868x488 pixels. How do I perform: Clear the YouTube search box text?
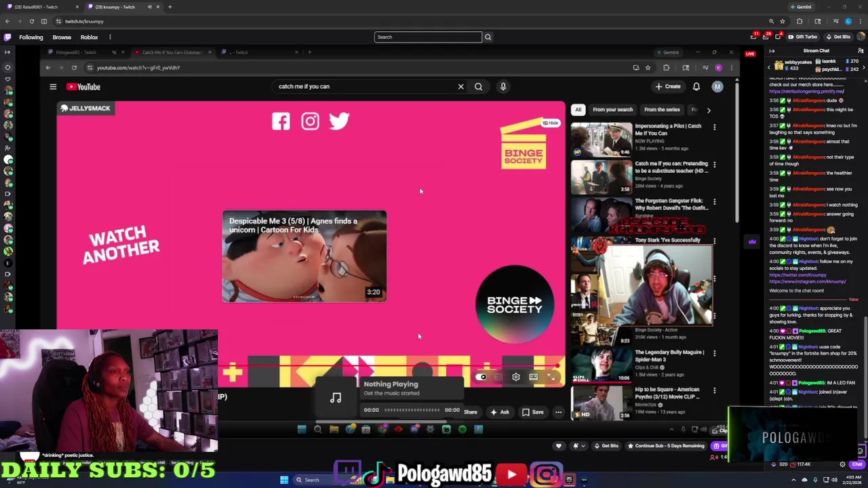click(460, 87)
